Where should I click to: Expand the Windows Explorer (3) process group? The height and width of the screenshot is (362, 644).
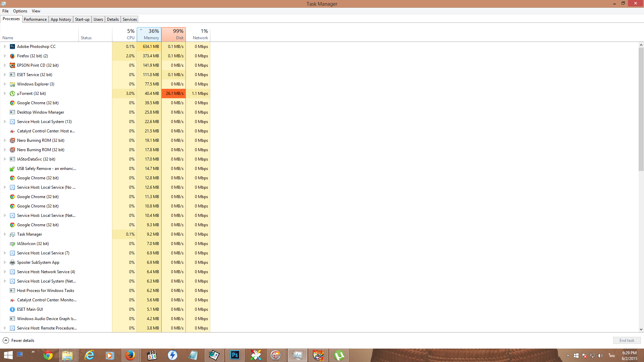5,84
